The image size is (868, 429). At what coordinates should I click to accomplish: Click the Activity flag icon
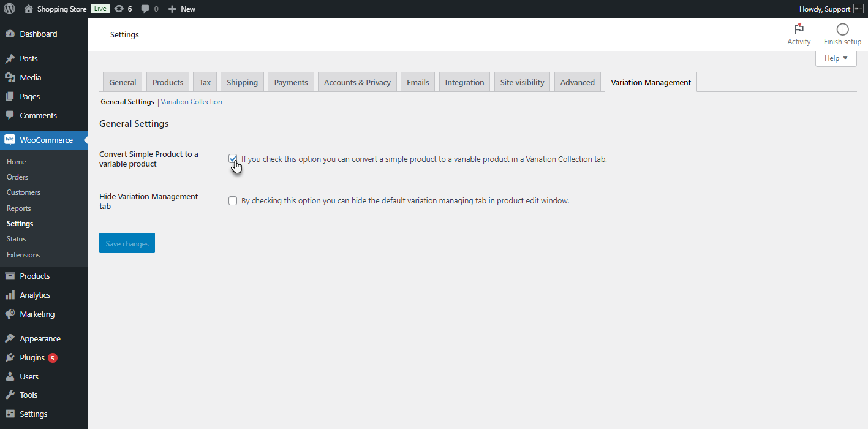pos(799,29)
